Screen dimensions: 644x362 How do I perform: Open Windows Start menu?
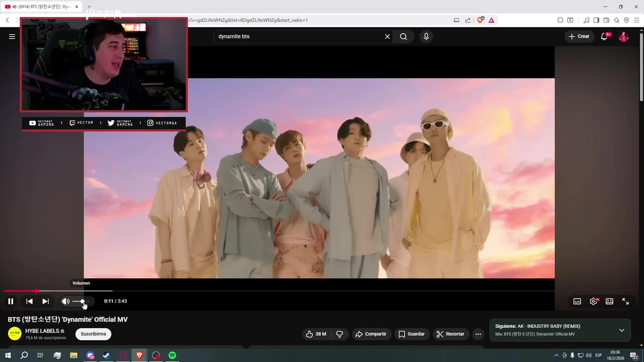[x=8, y=355]
